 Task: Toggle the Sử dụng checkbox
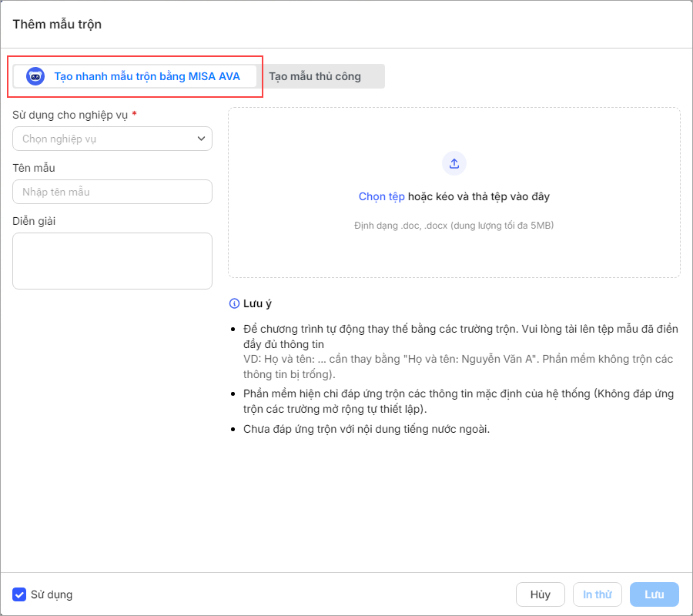pos(19,594)
